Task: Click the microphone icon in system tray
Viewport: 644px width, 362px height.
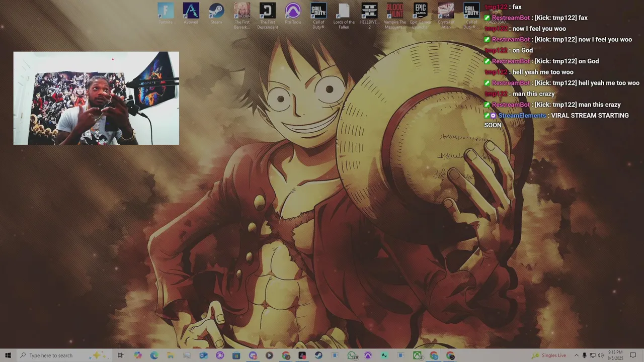Action: 584,355
